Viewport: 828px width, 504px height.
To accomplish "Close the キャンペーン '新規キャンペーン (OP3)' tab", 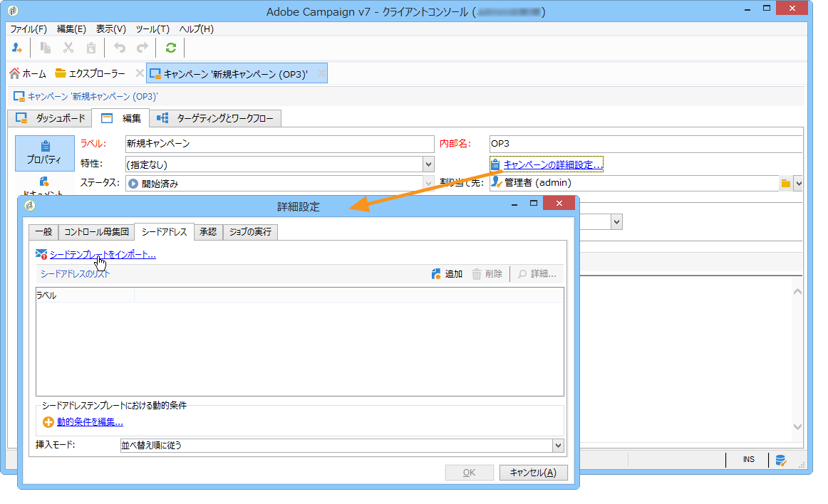I will [321, 73].
